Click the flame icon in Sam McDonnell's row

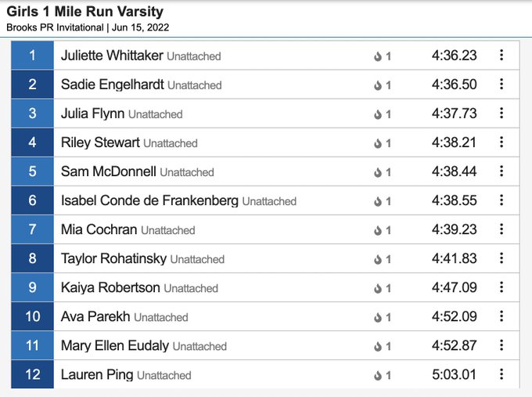coord(378,172)
